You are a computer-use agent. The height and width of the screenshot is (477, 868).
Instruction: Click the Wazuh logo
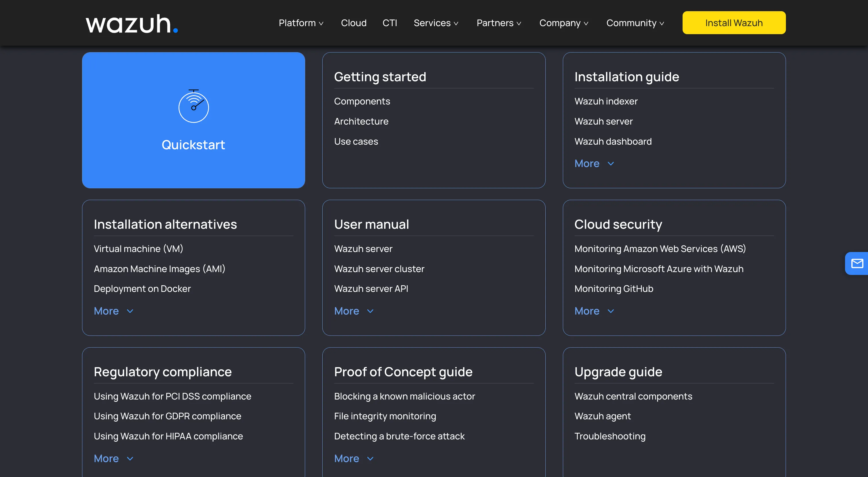pos(132,24)
